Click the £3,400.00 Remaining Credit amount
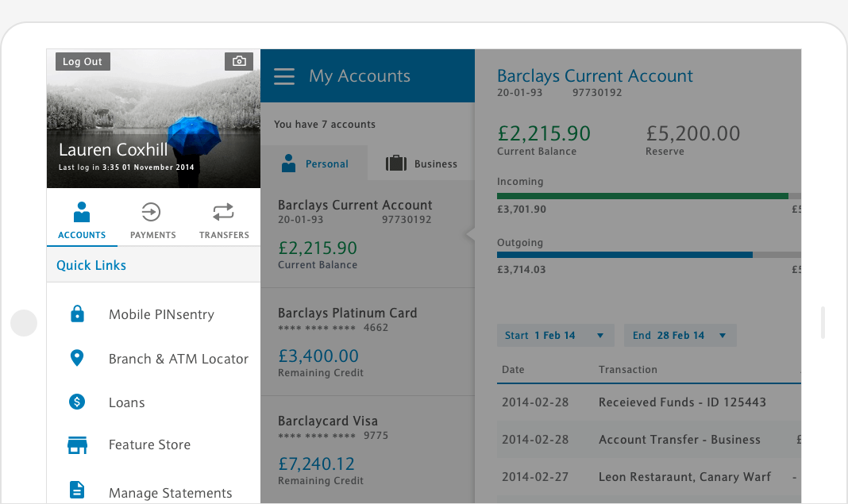This screenshot has height=504, width=848. (318, 356)
